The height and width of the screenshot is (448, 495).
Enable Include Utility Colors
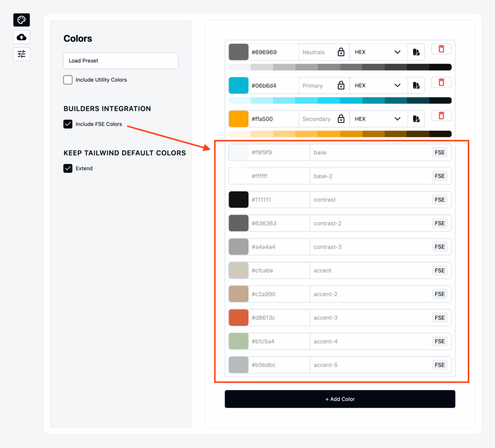click(68, 80)
